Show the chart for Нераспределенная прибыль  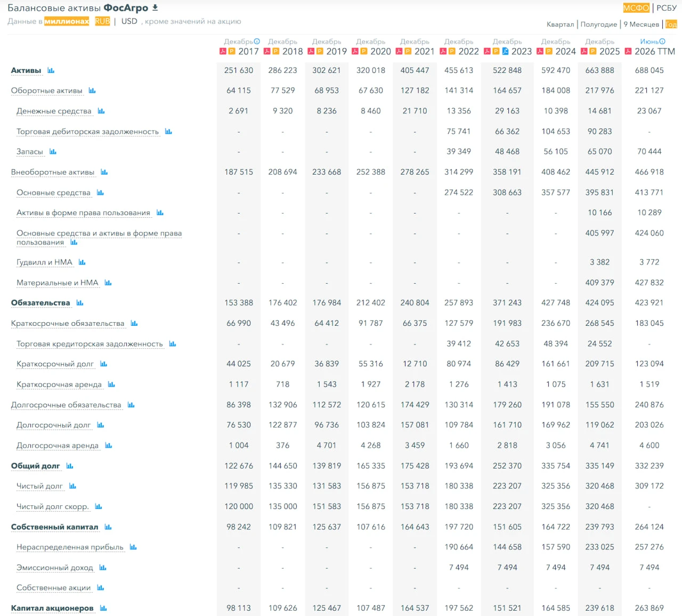pos(133,547)
